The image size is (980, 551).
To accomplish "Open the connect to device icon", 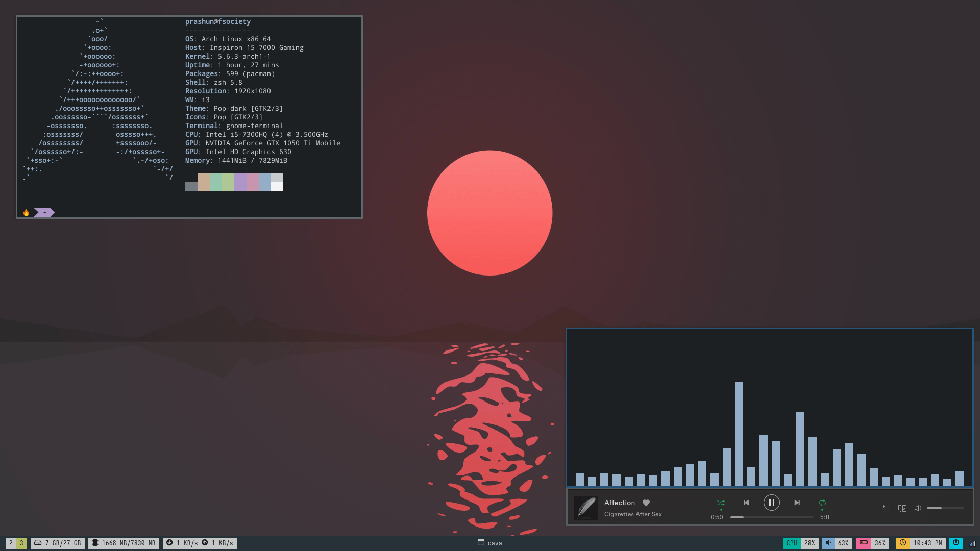I will pos(902,508).
